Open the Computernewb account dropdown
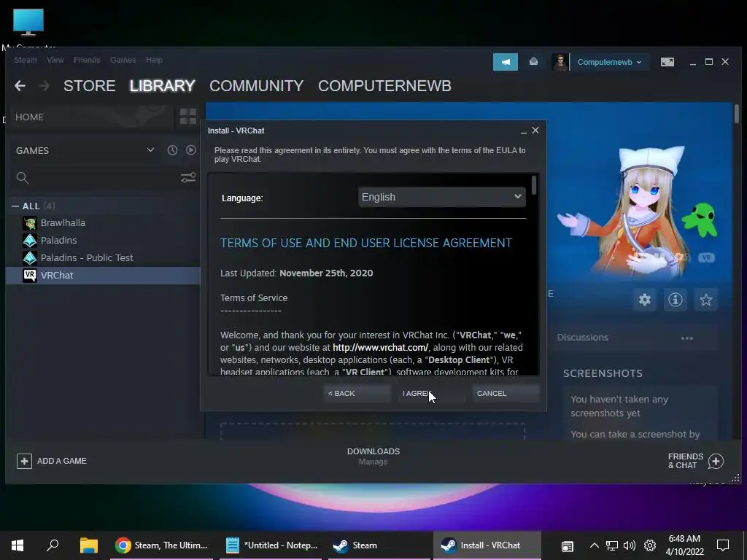This screenshot has width=747, height=560. click(609, 62)
